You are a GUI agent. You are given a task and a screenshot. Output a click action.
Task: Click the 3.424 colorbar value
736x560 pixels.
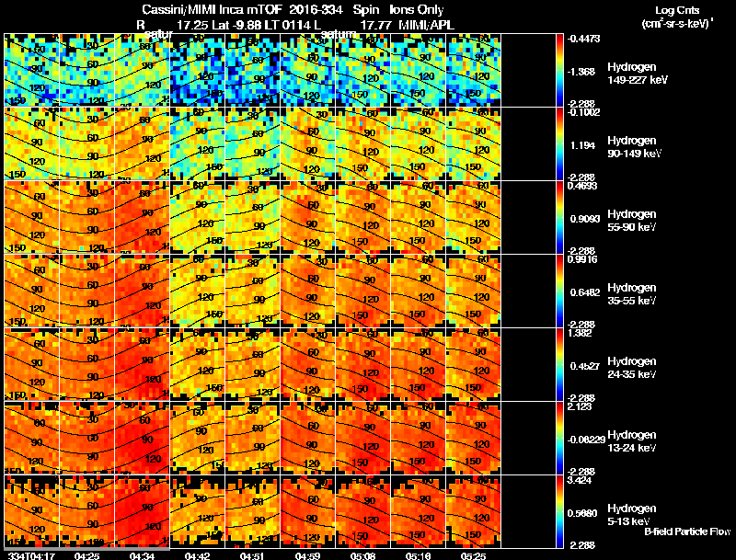click(x=580, y=480)
